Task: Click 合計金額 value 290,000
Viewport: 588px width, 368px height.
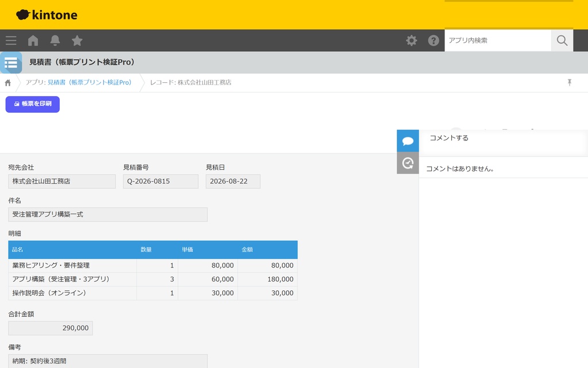Action: [x=51, y=328]
